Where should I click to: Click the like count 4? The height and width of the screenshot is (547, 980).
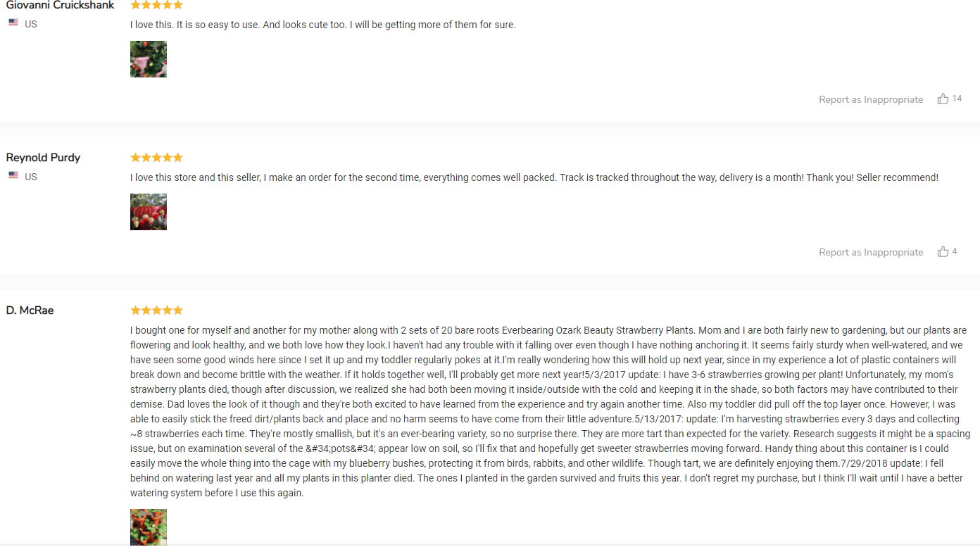[x=955, y=251]
